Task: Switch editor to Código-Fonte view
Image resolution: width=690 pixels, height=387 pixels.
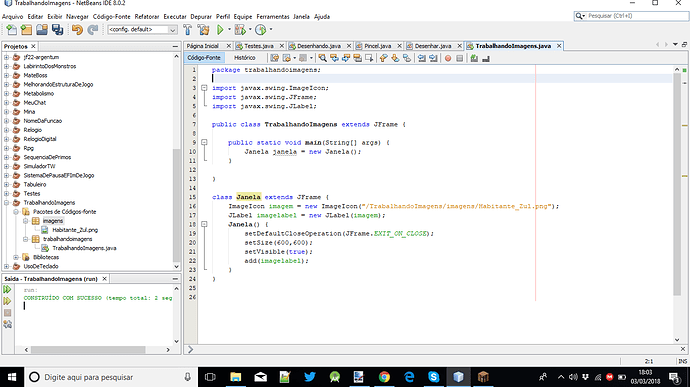Action: pyautogui.click(x=204, y=58)
